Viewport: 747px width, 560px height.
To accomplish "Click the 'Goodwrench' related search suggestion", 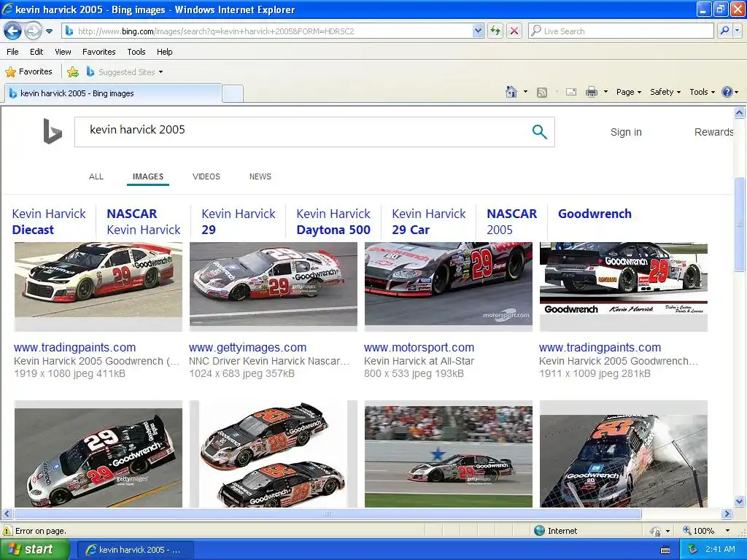I will [x=595, y=214].
